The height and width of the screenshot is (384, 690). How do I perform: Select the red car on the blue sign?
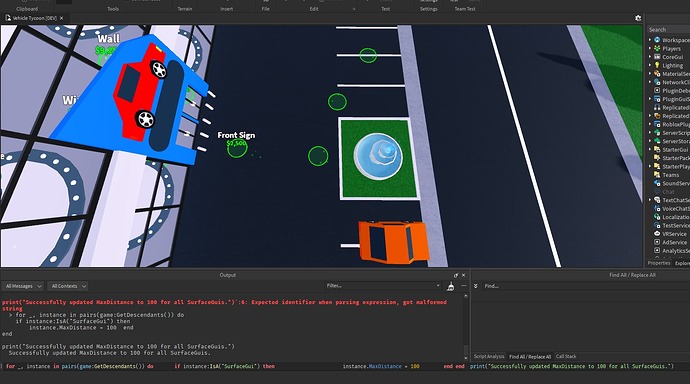[139, 91]
